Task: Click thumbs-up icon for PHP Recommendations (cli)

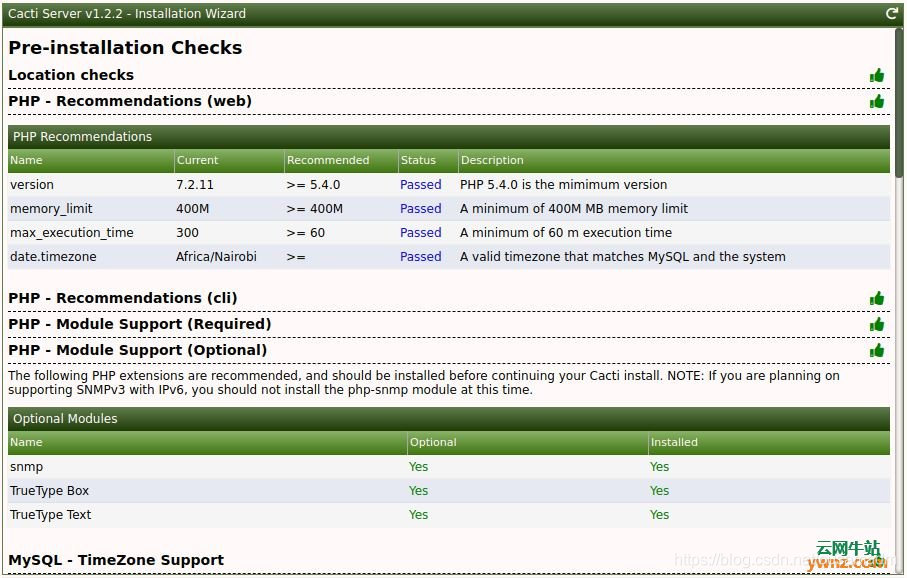Action: tap(877, 298)
